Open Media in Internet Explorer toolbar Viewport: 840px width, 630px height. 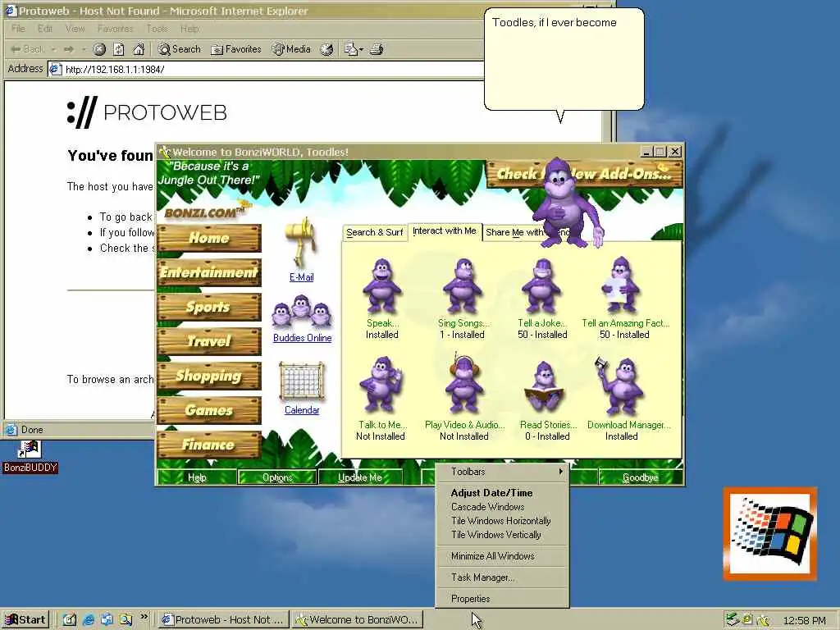(x=291, y=49)
